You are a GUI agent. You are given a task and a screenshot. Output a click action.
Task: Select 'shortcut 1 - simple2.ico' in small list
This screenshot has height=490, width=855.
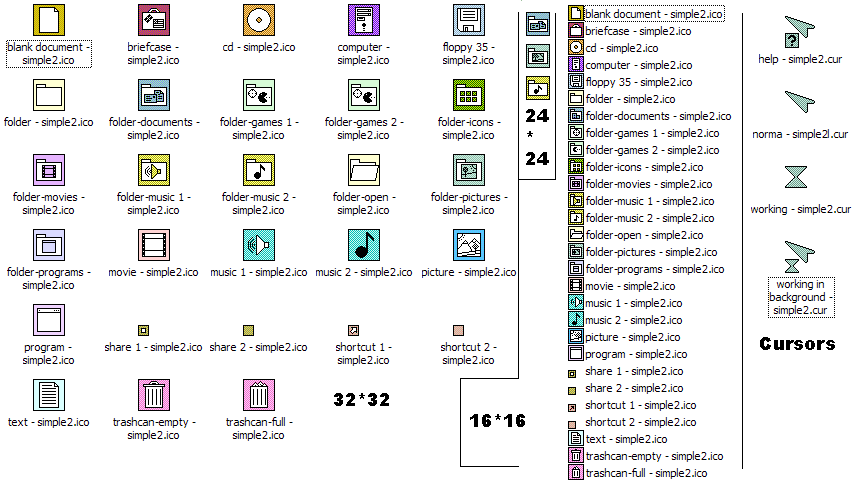pyautogui.click(x=640, y=405)
